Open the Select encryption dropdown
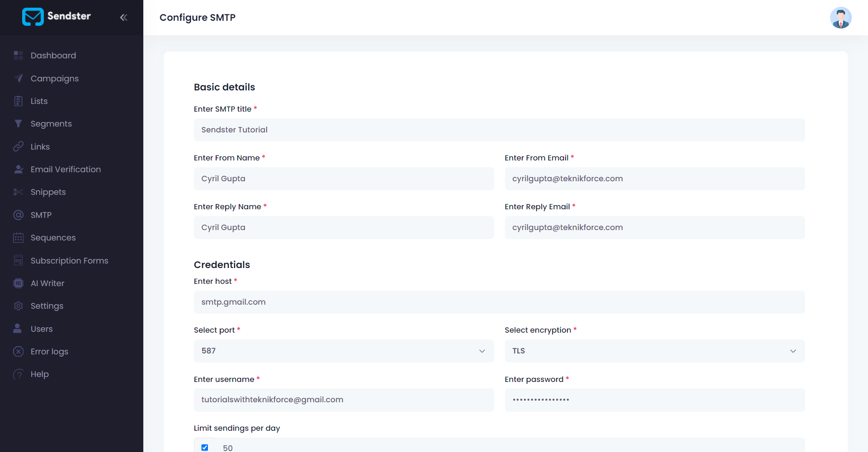 (654, 351)
